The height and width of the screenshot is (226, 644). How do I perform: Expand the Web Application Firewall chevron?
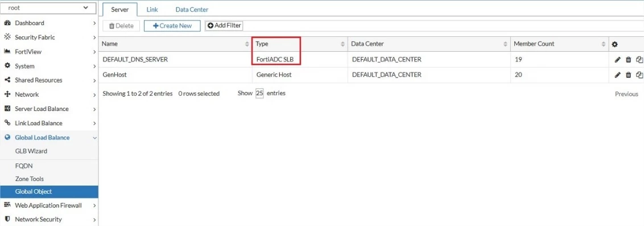point(94,206)
